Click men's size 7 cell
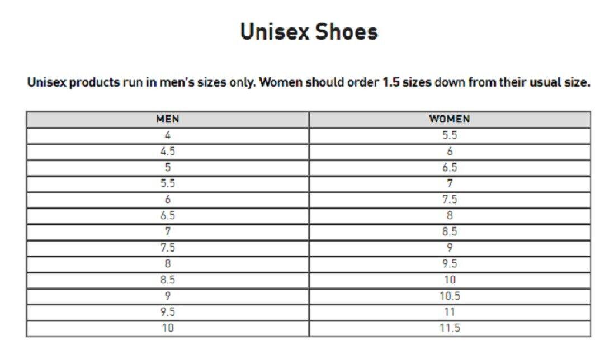The image size is (614, 364). coord(168,231)
